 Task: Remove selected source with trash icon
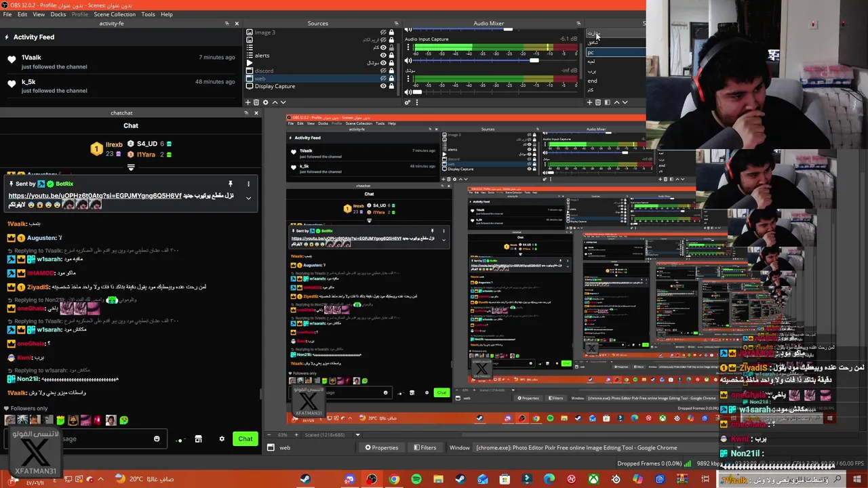[x=256, y=102]
